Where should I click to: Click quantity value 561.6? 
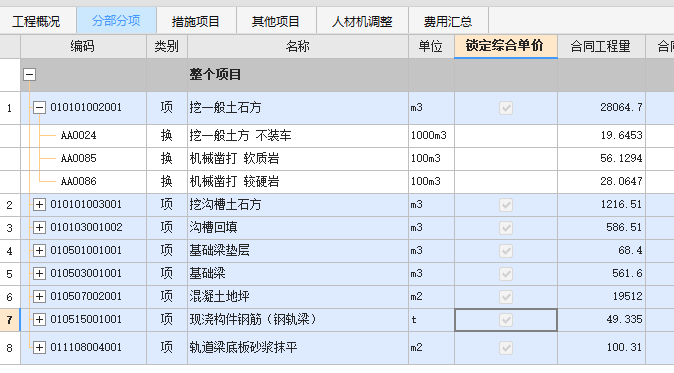[x=627, y=273]
